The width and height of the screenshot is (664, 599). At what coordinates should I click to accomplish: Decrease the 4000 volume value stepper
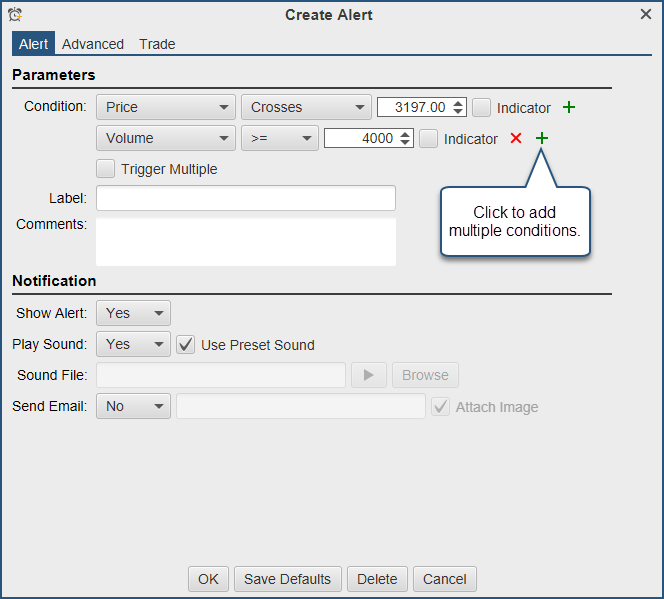tap(406, 143)
